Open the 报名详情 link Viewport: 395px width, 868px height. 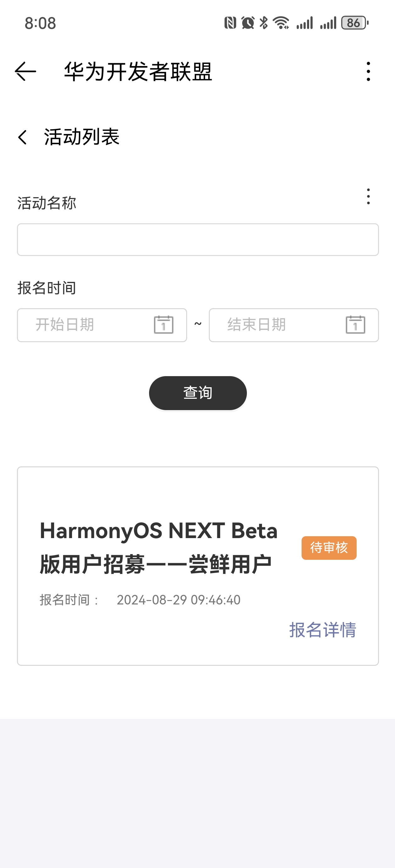point(323,629)
